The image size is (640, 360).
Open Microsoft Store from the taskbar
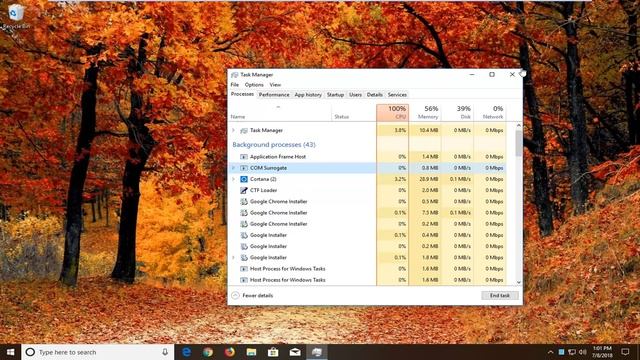(x=273, y=352)
